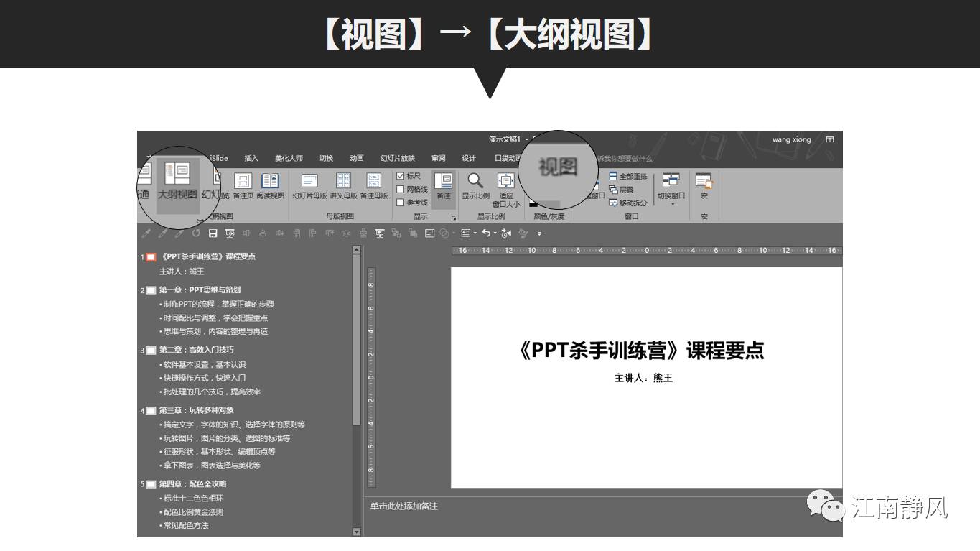Click the redo circular arrow icon

[196, 233]
